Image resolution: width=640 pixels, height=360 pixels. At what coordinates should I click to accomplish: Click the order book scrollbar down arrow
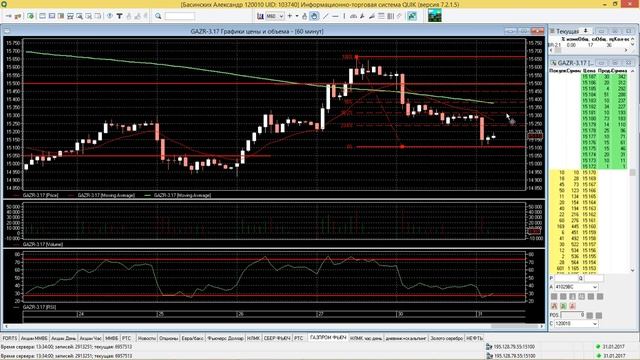coord(633,270)
